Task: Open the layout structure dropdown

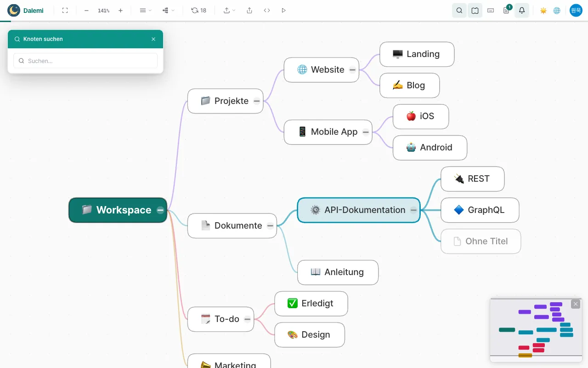Action: pyautogui.click(x=168, y=10)
